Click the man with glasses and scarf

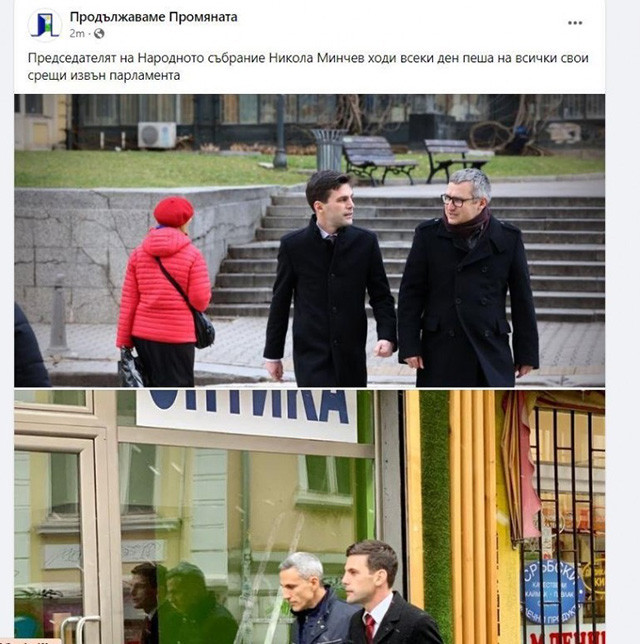[467, 278]
